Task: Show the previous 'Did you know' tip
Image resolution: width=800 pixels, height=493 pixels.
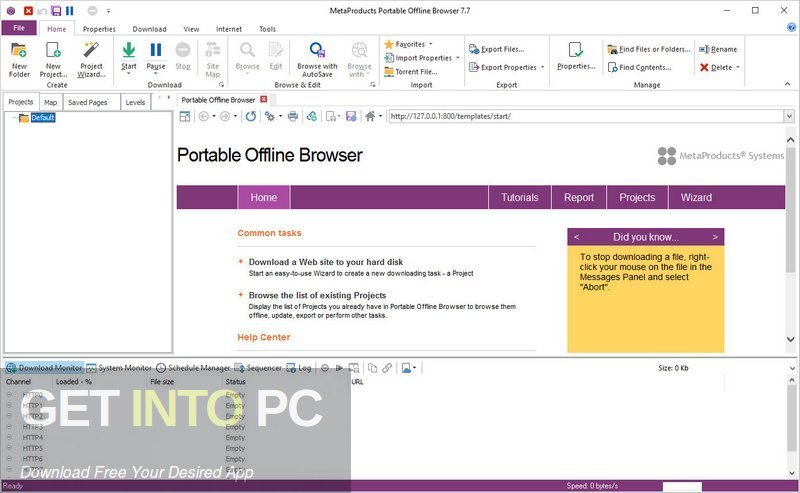Action: coord(576,237)
